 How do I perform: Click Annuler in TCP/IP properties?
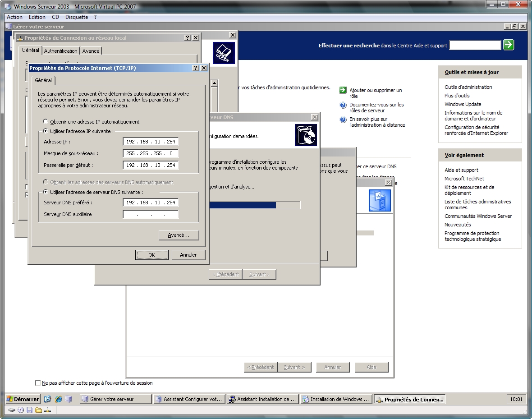click(x=188, y=255)
